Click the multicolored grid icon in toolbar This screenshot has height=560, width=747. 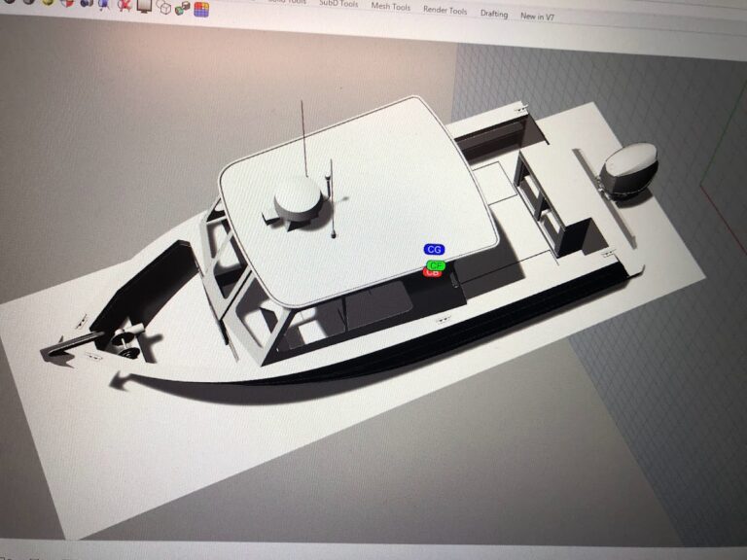(201, 9)
